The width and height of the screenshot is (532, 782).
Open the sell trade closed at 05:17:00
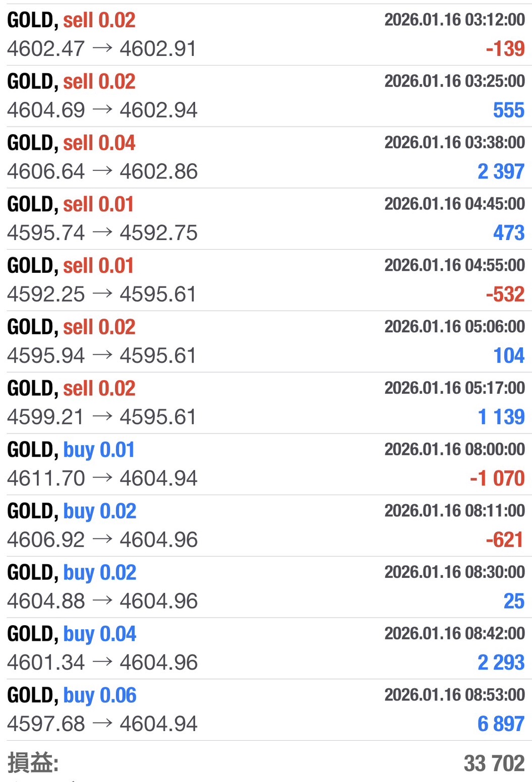tap(266, 403)
